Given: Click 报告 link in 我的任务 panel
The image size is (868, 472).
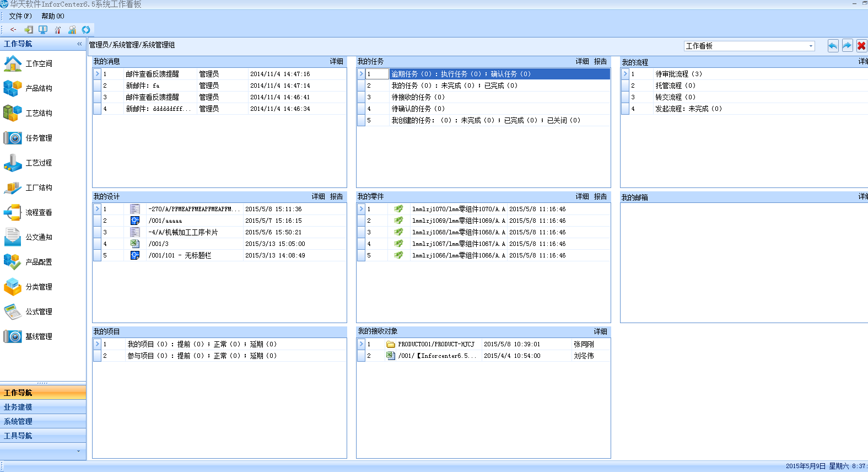Looking at the screenshot, I should click(600, 61).
